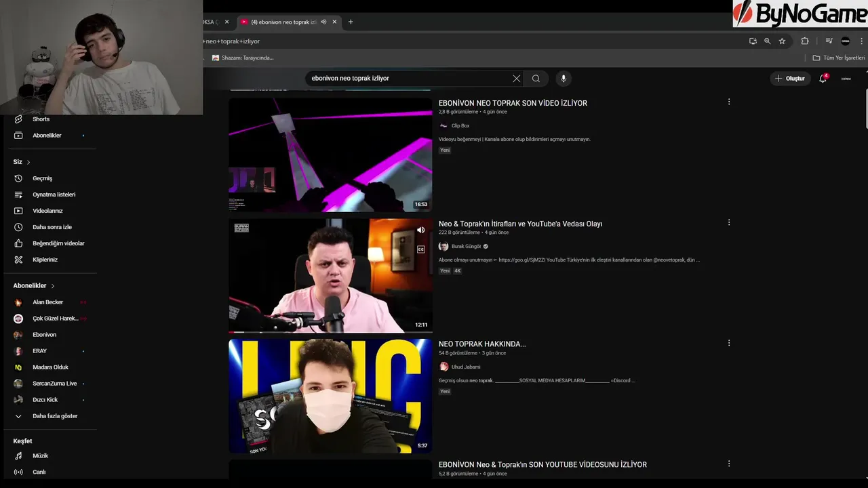Clear the YouTube search box text

click(x=516, y=79)
